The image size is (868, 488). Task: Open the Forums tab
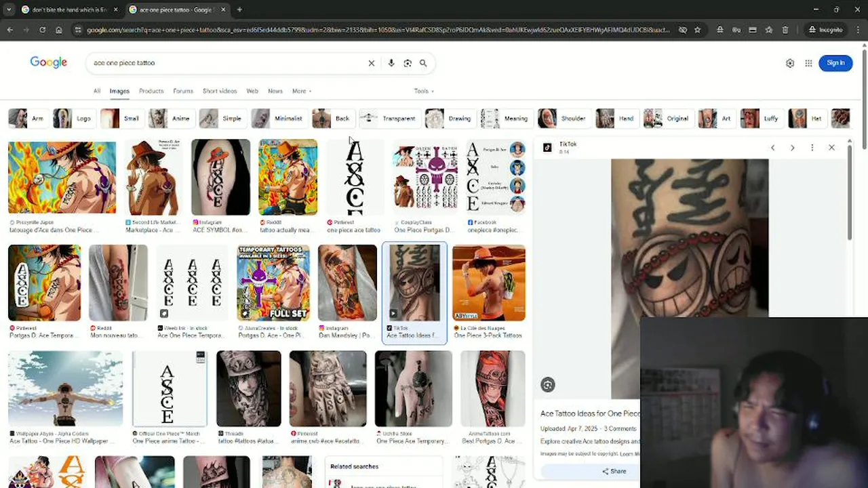pyautogui.click(x=183, y=91)
